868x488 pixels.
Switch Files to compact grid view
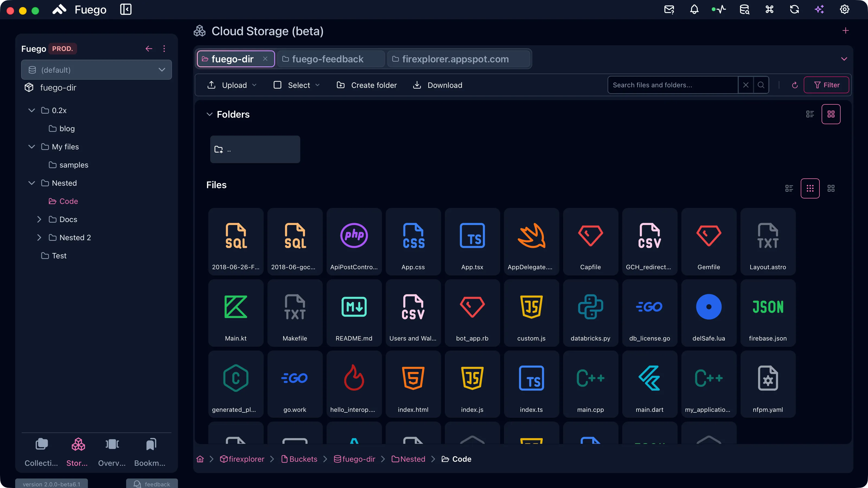click(x=810, y=188)
